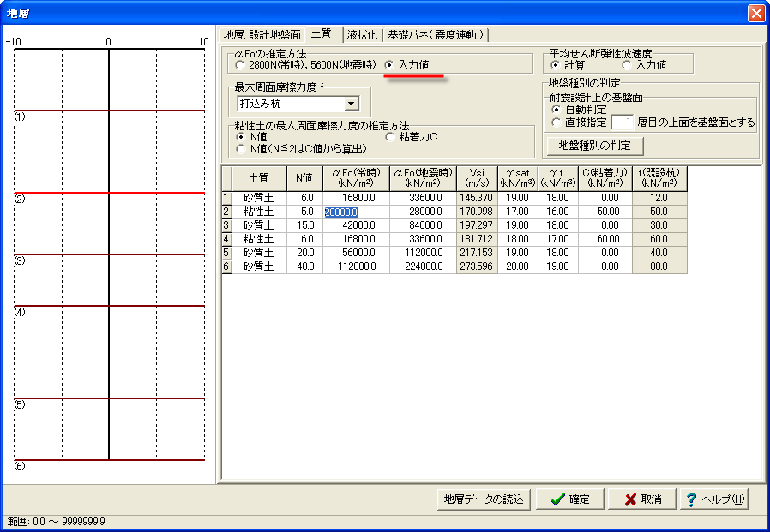770x532 pixels.
Task: Open the 液状化 tab
Action: tap(362, 35)
